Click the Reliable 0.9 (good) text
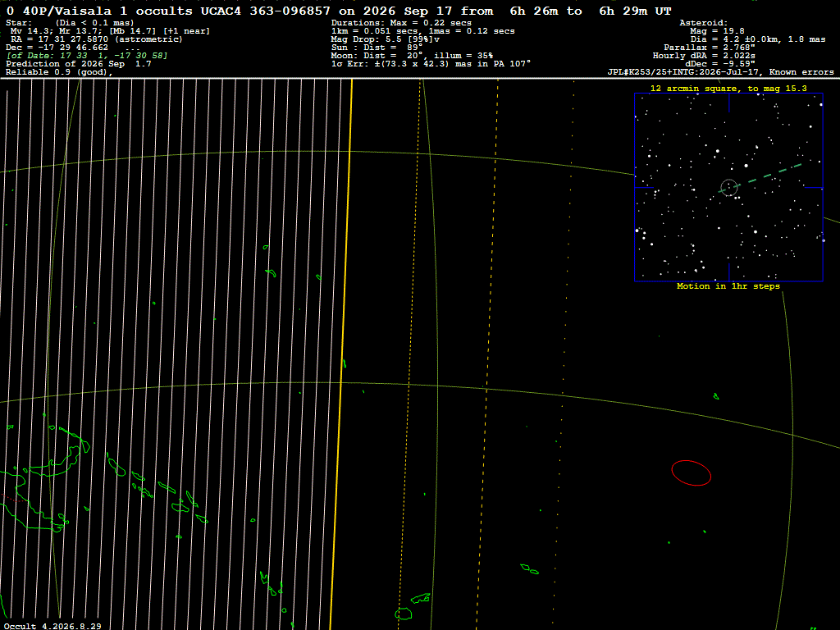The height and width of the screenshot is (630, 840). tap(59, 72)
